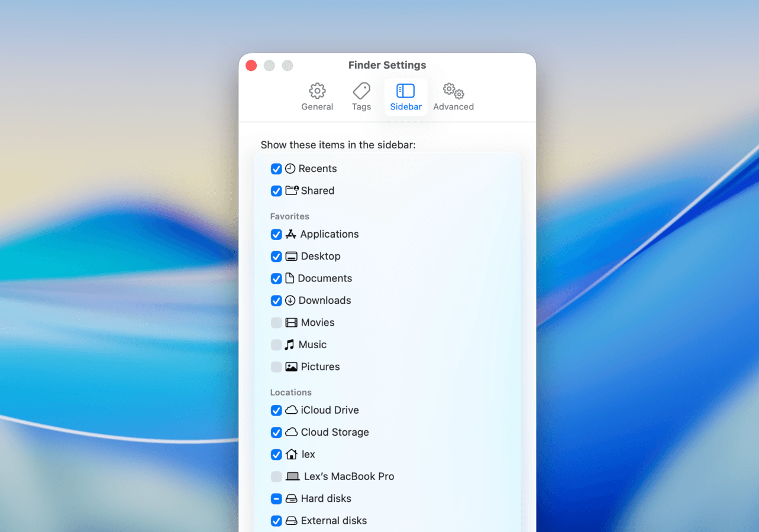Click the Shared folder icon

point(290,190)
